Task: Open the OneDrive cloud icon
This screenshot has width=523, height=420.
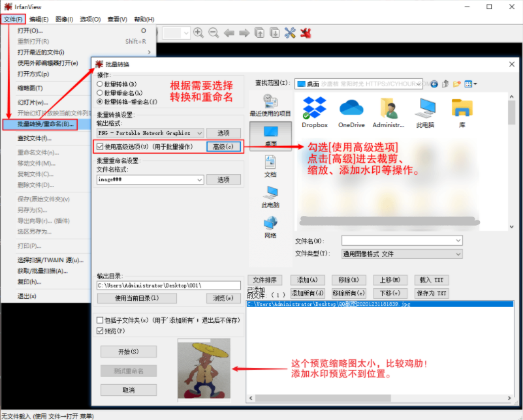Action: coord(351,112)
